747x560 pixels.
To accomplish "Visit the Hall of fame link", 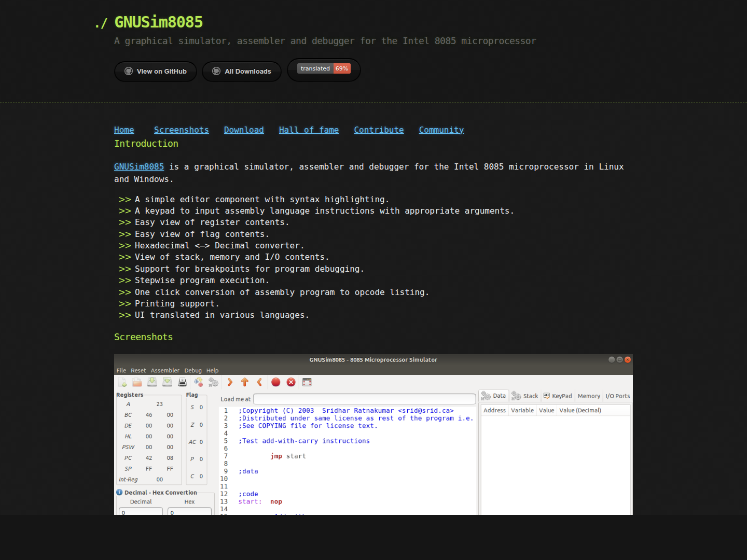I will pyautogui.click(x=309, y=130).
